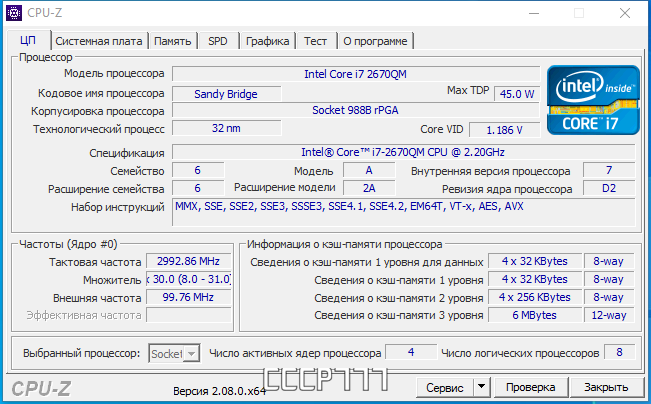Click the Sandy Bridge code name field

pyautogui.click(x=226, y=94)
